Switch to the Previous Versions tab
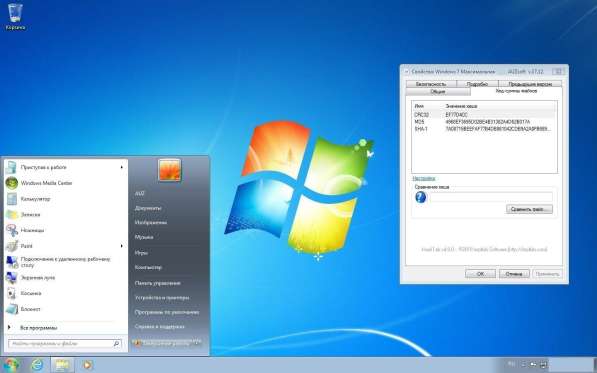This screenshot has width=597, height=373. 530,84
